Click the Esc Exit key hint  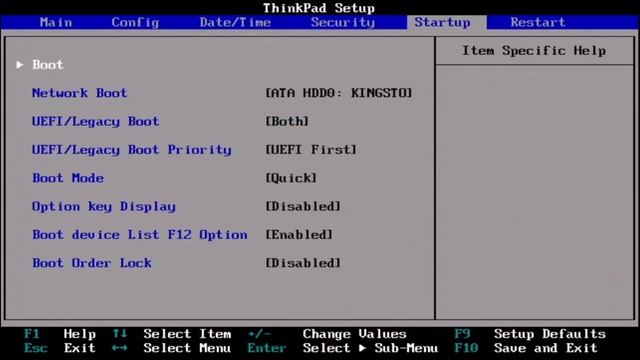click(x=60, y=348)
